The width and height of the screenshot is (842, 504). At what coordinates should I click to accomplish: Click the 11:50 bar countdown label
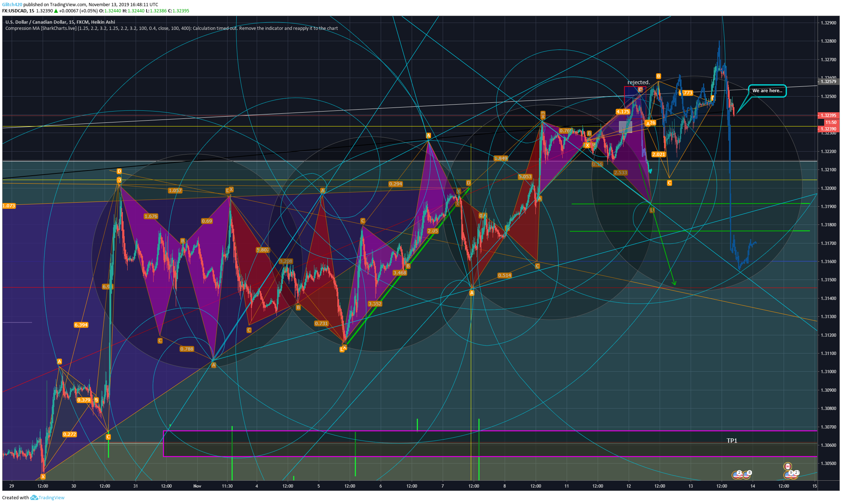coord(831,122)
